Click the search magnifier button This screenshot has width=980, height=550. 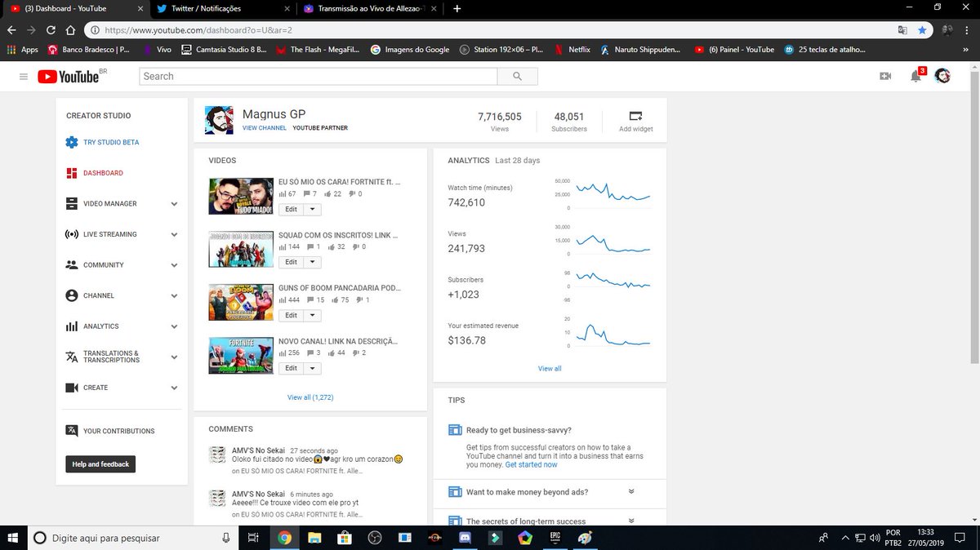(517, 76)
